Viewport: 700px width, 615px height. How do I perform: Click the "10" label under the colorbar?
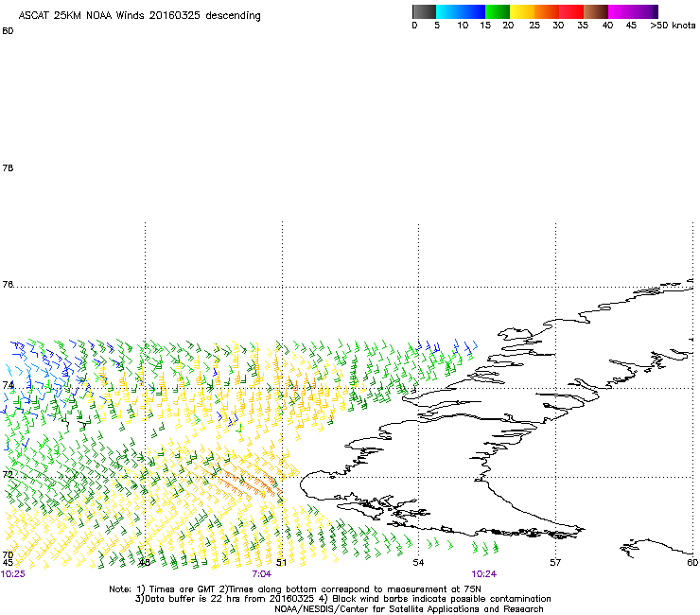click(x=463, y=26)
